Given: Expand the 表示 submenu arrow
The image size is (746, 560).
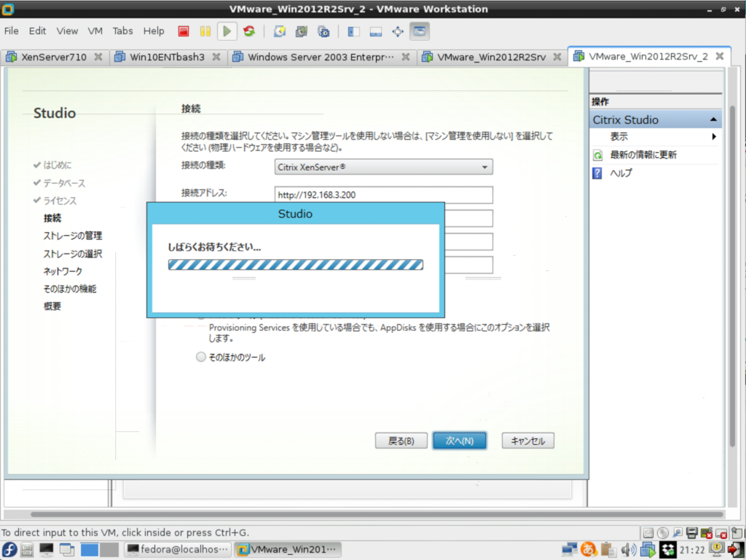Looking at the screenshot, I should pos(714,137).
